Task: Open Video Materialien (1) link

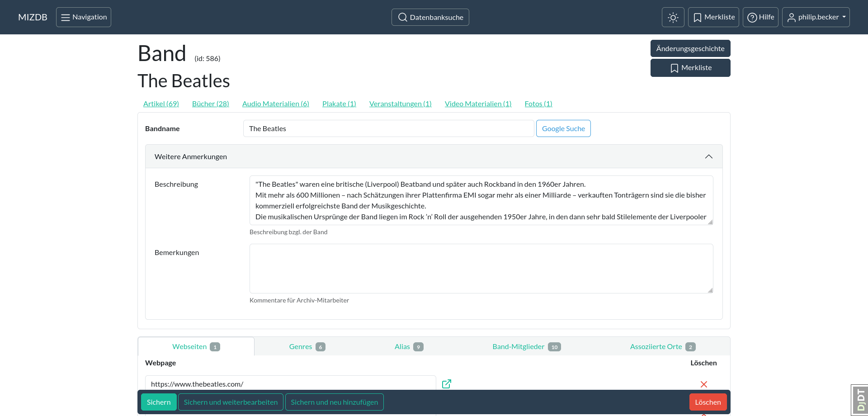Action: point(478,104)
